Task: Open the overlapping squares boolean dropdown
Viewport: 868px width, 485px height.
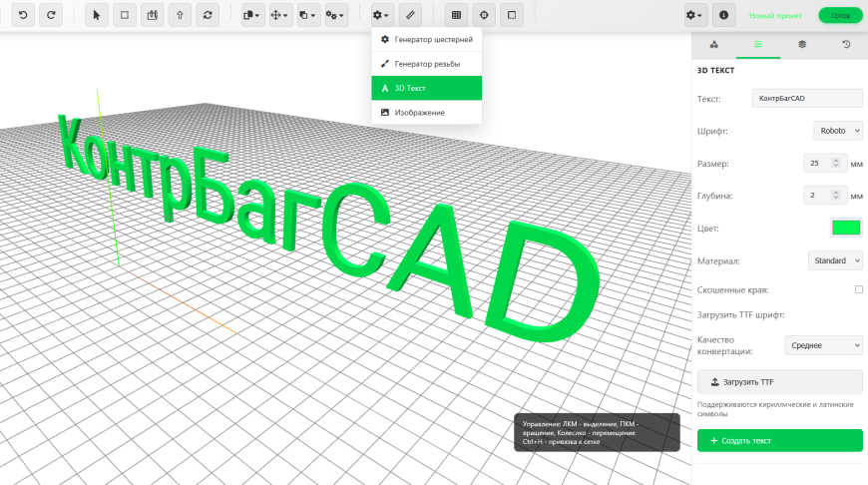Action: (308, 15)
